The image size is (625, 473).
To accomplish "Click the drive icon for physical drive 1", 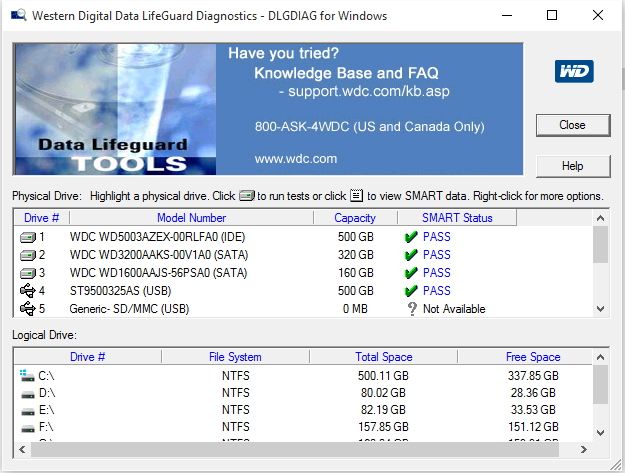I will coord(28,237).
